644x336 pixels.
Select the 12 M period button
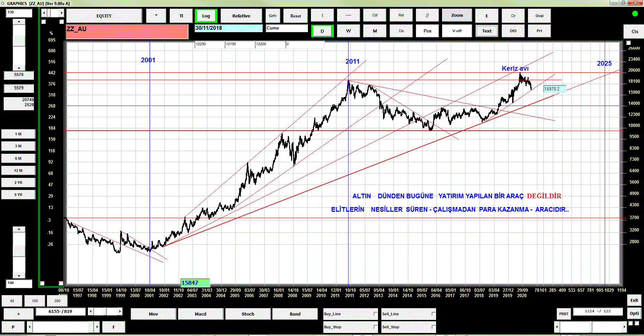pos(18,171)
